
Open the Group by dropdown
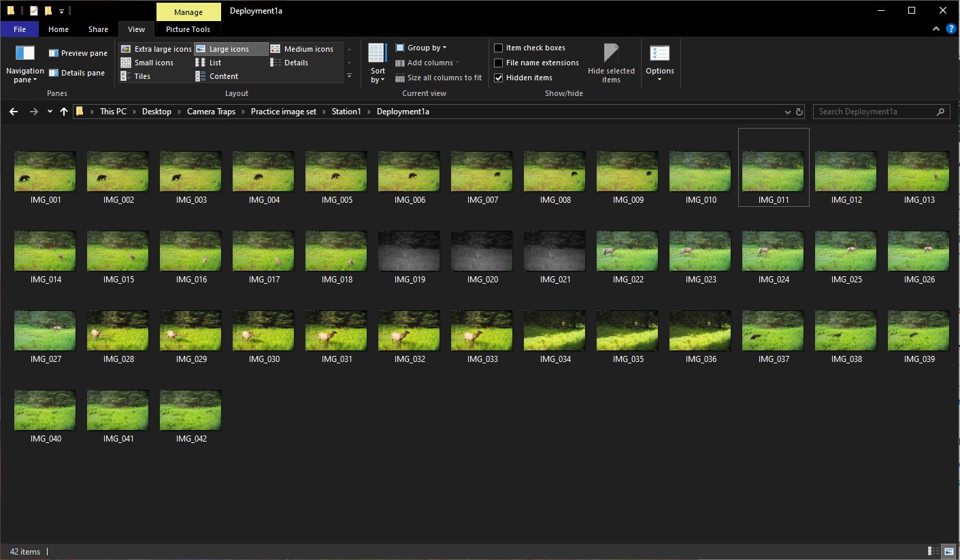coord(421,47)
